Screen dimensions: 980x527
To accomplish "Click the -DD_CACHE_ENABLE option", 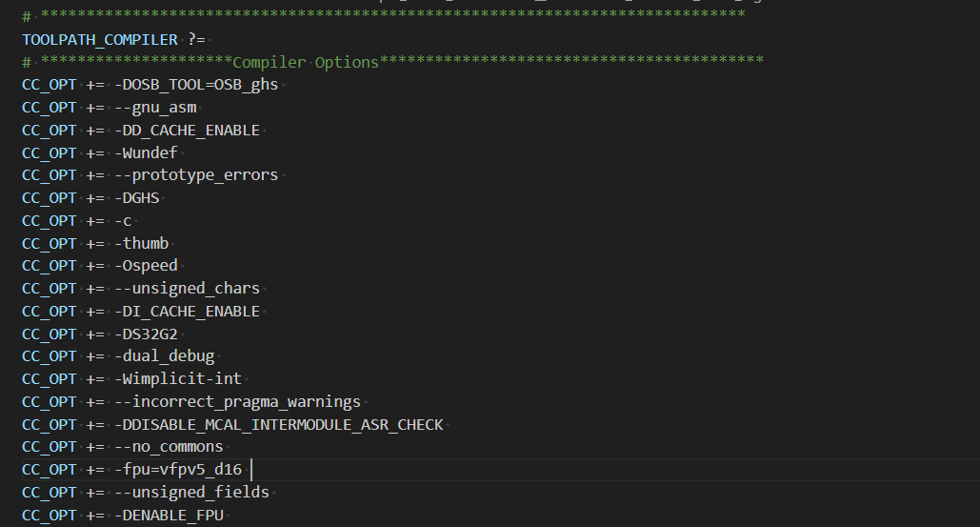I will coord(187,130).
